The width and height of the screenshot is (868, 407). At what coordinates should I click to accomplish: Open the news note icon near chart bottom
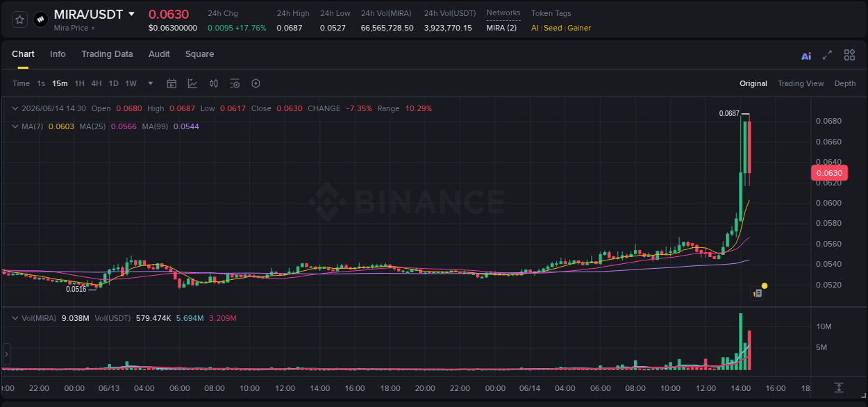(758, 293)
